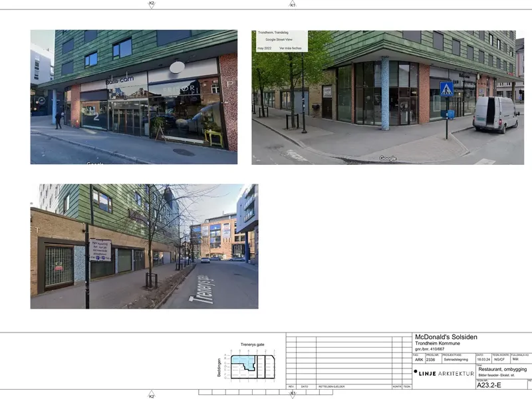This screenshot has width=532, height=399.
Task: Click the "Mål:" scale cell
Action: click(515, 359)
